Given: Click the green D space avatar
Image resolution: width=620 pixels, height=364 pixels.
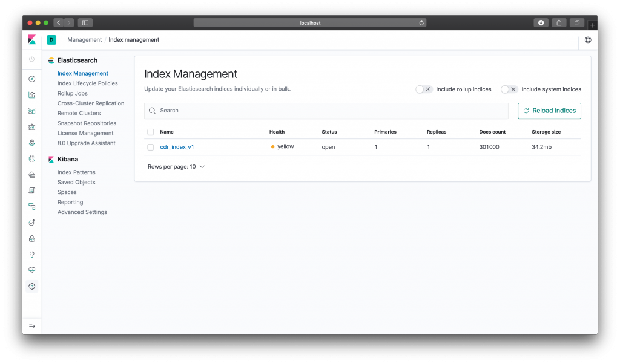Looking at the screenshot, I should pyautogui.click(x=51, y=39).
